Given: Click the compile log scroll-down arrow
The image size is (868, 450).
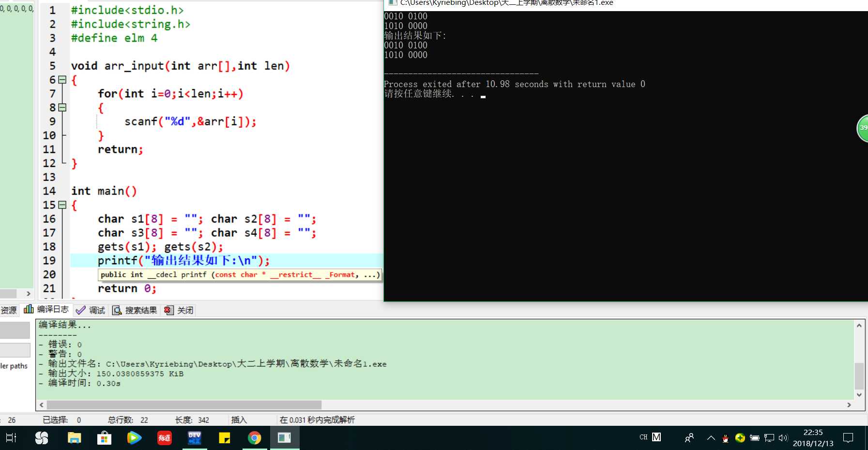Looking at the screenshot, I should point(859,395).
